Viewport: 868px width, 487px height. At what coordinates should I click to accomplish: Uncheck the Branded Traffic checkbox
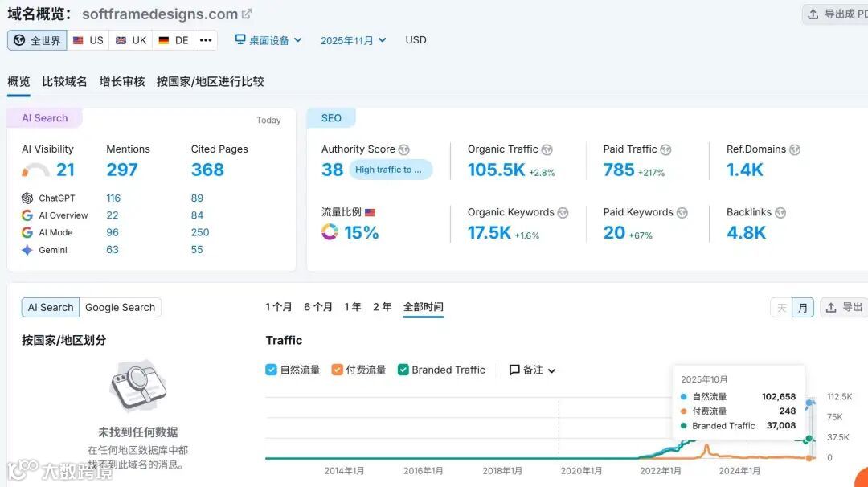point(403,370)
